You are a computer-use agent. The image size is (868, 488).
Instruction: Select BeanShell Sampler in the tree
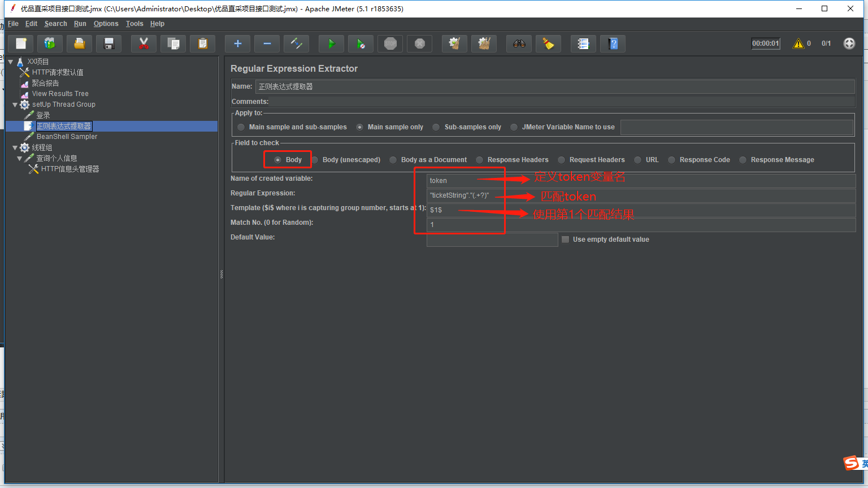67,137
